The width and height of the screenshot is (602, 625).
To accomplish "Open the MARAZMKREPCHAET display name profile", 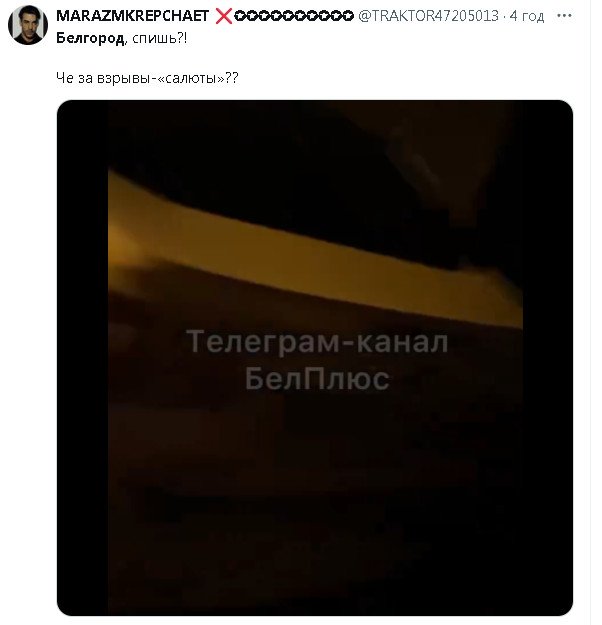I will (x=132, y=16).
